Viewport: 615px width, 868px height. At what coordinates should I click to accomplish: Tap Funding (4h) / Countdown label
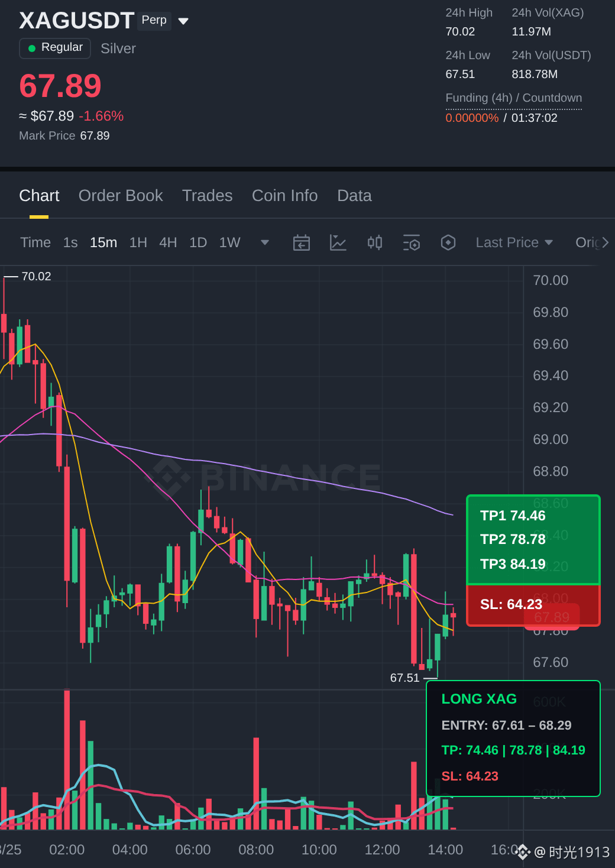pyautogui.click(x=514, y=98)
